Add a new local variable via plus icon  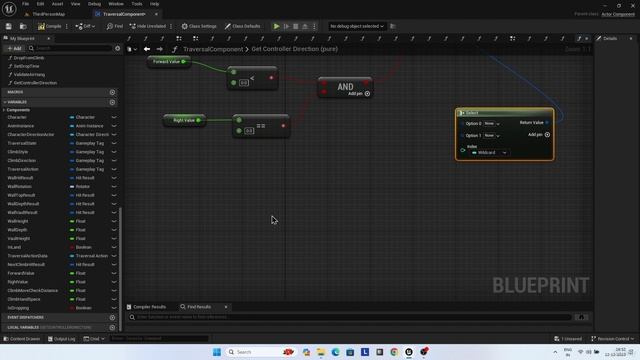(x=112, y=327)
